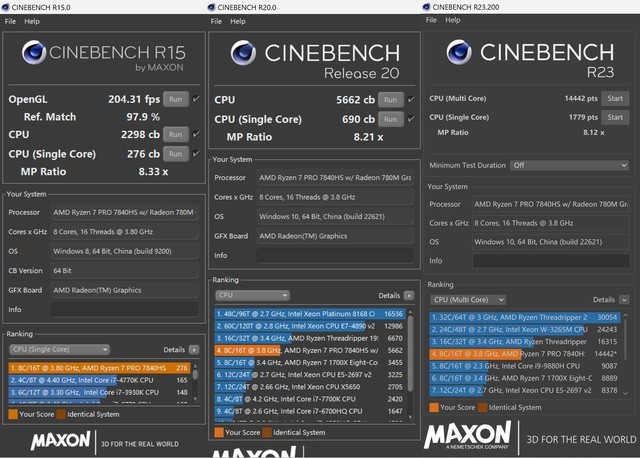This screenshot has height=458, width=640.
Task: Click the Details arrow icon in R20 ranking
Action: [x=409, y=296]
